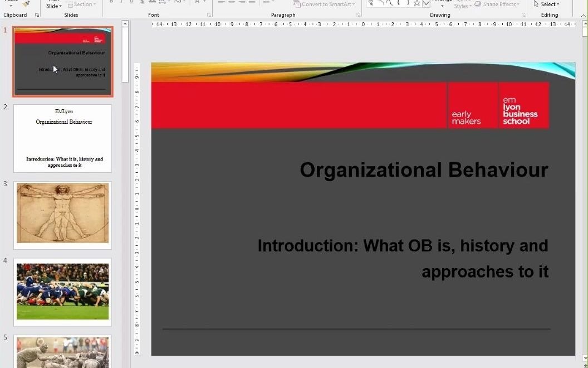Open the shapes gallery More button
This screenshot has width=588, height=368.
tap(426, 3)
